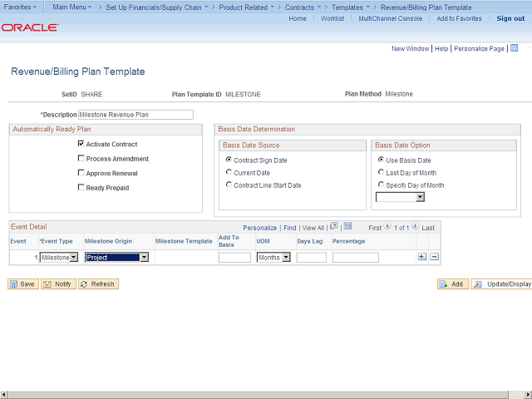Pick Use Basis Date radio option
532x399 pixels.
[x=381, y=160]
